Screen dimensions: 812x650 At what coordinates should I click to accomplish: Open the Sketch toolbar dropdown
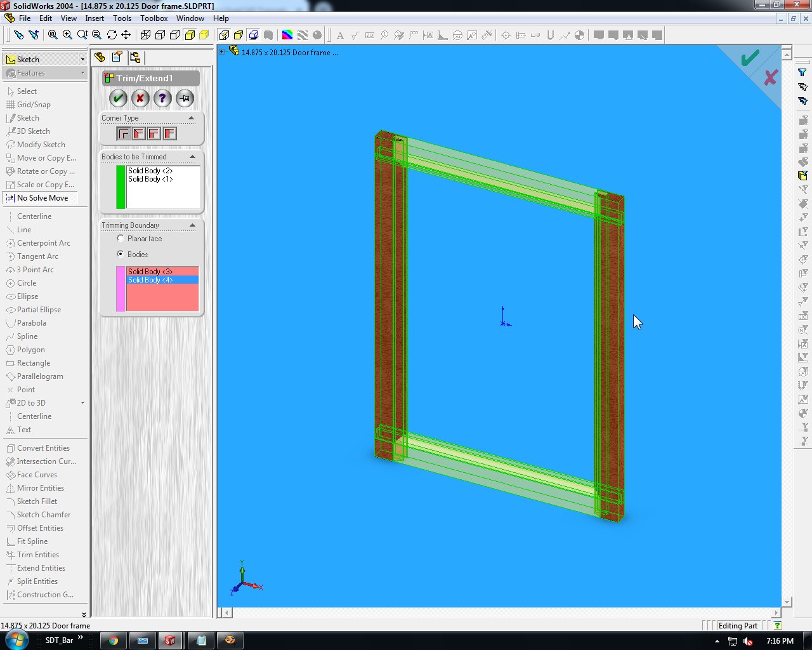pyautogui.click(x=82, y=59)
